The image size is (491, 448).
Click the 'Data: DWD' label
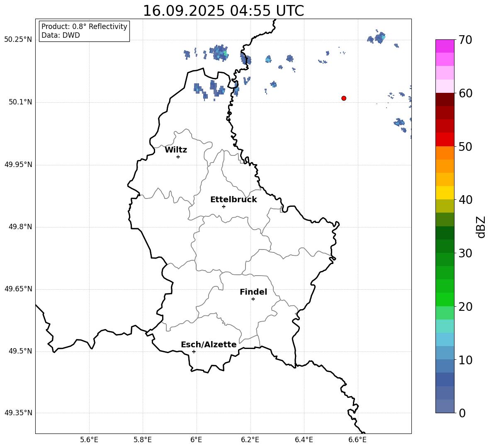point(61,35)
